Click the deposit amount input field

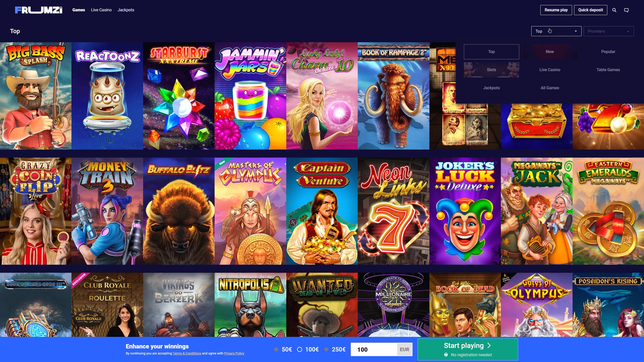pyautogui.click(x=374, y=349)
